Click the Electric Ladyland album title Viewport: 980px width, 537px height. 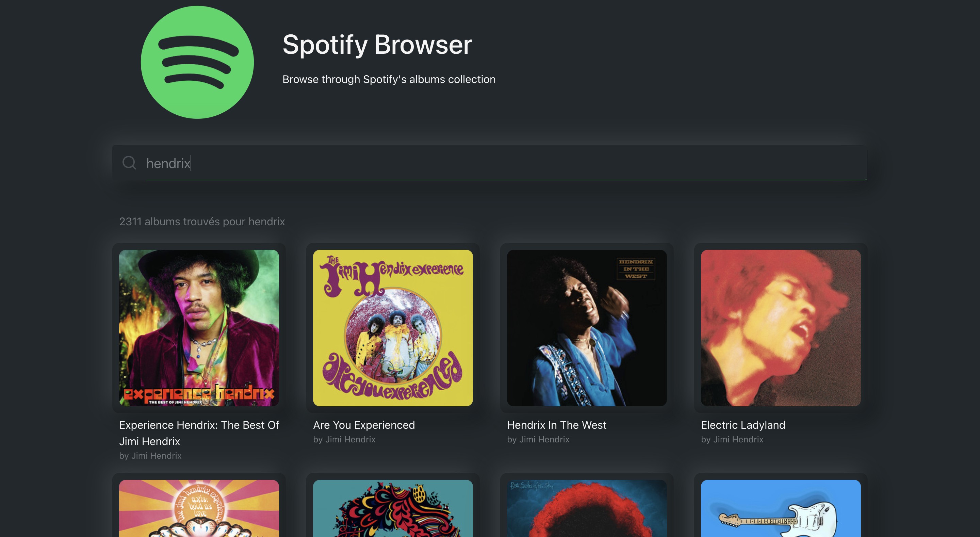(742, 425)
